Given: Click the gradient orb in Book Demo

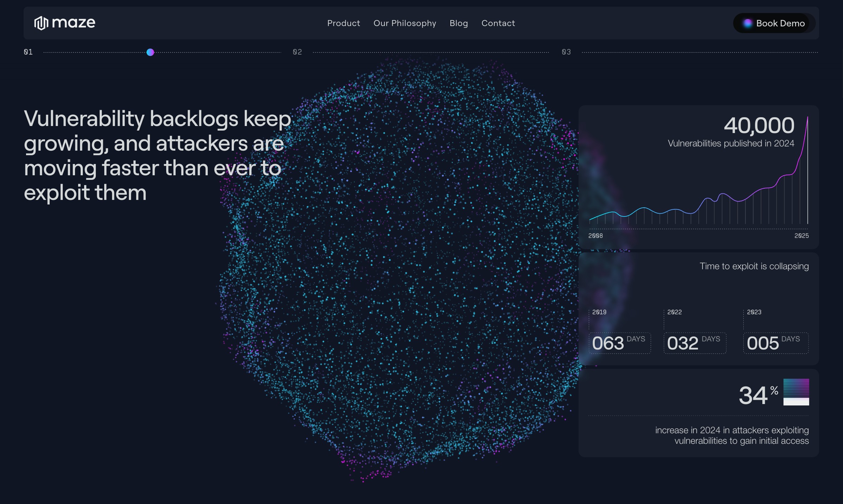Looking at the screenshot, I should point(747,23).
